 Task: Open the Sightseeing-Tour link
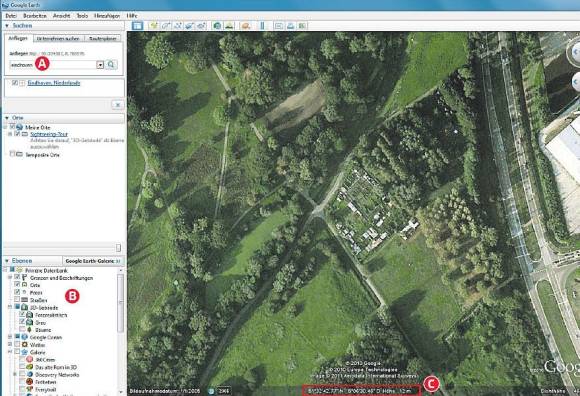pos(49,134)
